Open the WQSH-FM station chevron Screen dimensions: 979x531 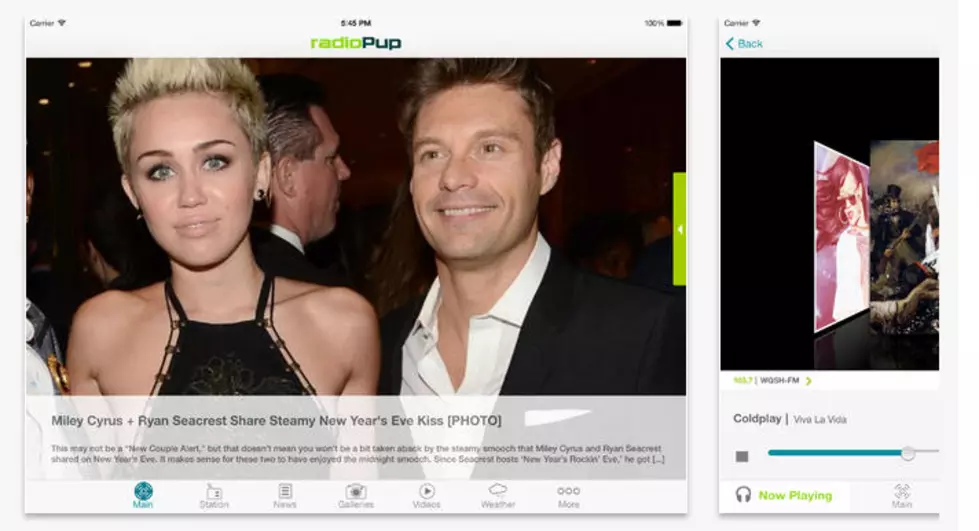(x=809, y=380)
